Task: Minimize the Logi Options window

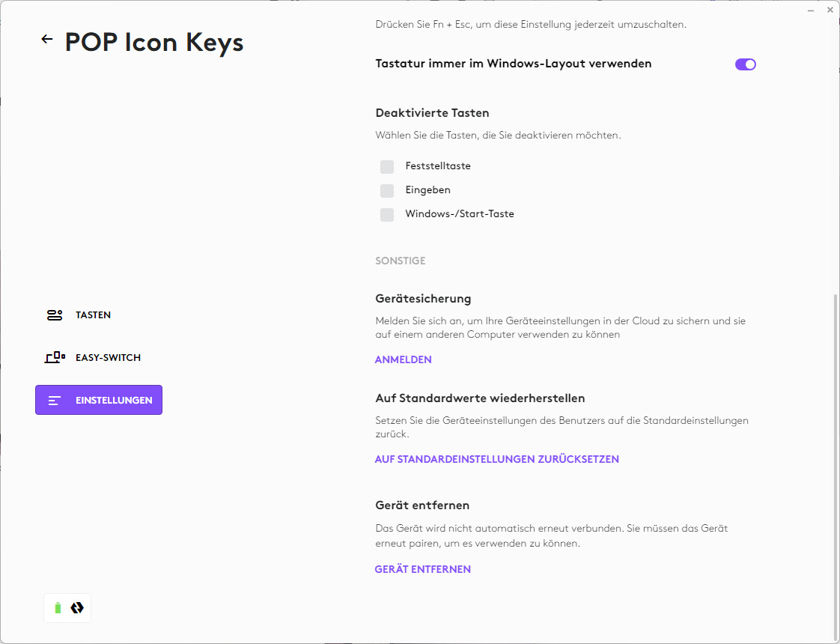Action: pyautogui.click(x=812, y=10)
